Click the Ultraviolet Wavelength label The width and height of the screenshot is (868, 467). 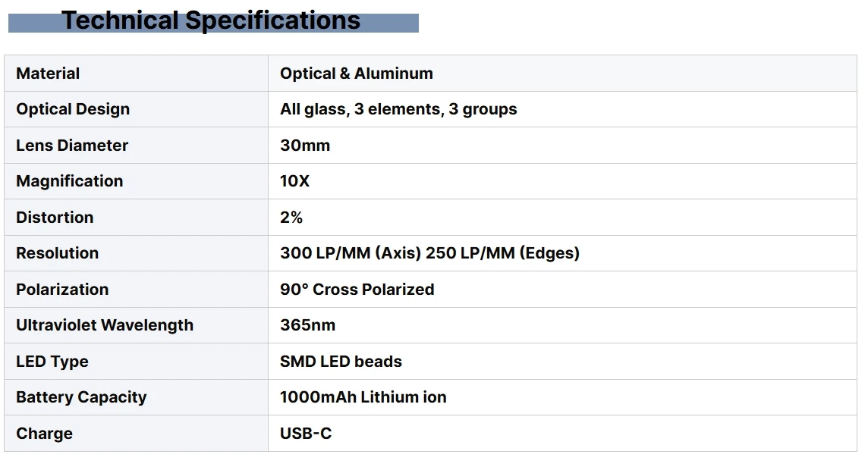pyautogui.click(x=105, y=325)
